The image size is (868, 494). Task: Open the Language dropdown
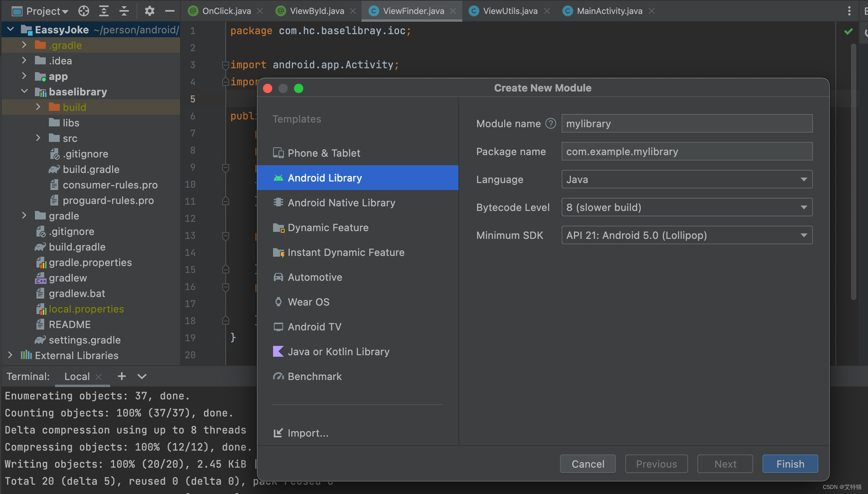click(686, 180)
